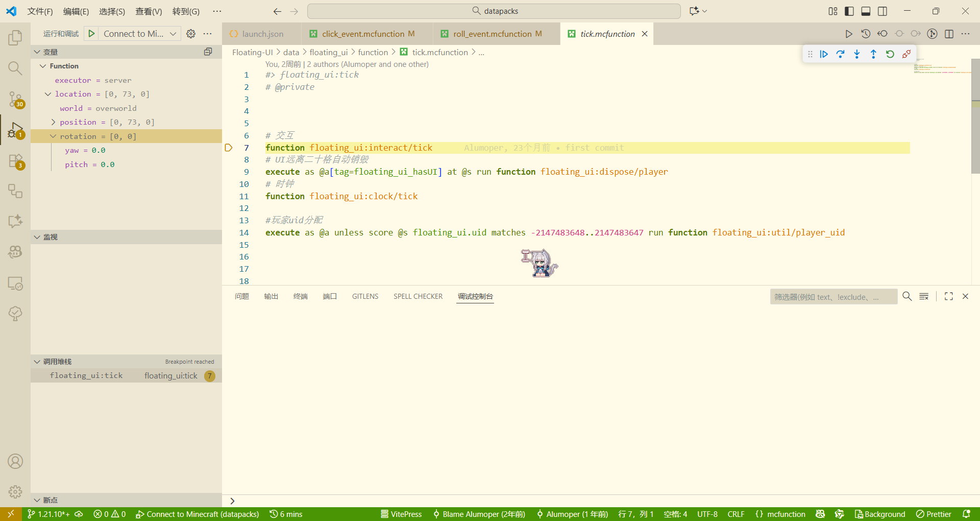Click the Step Out debug icon
The height and width of the screenshot is (521, 980).
[x=873, y=54]
